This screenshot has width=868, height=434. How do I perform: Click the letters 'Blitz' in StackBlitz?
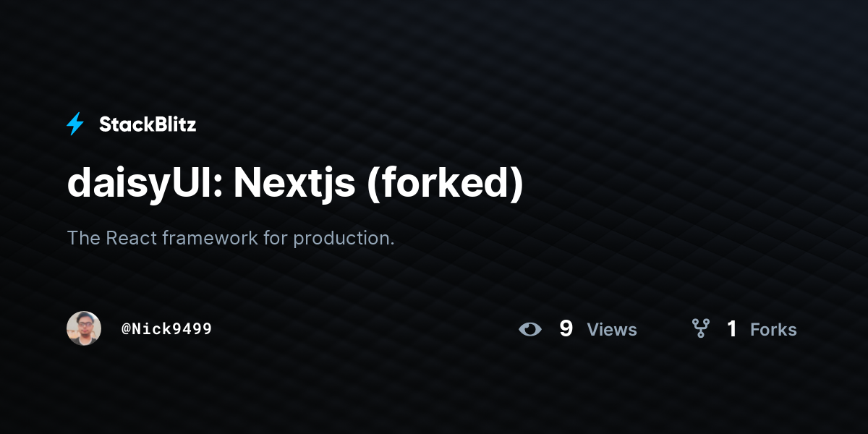(172, 124)
